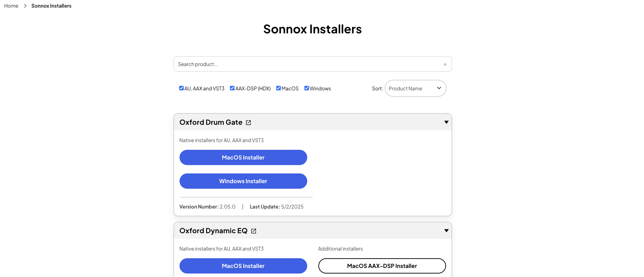Screen dimensions: 644x277
Task: Click the Additional installers label
Action: click(340, 249)
